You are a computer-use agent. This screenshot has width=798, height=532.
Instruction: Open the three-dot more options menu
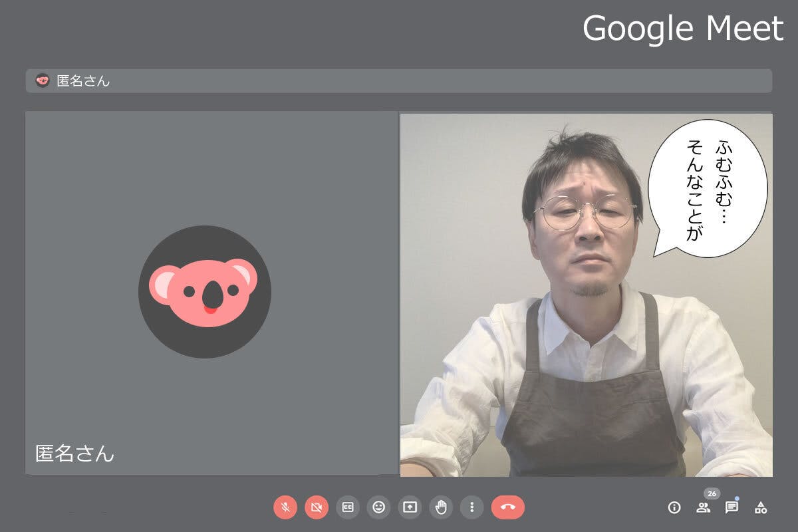click(472, 507)
